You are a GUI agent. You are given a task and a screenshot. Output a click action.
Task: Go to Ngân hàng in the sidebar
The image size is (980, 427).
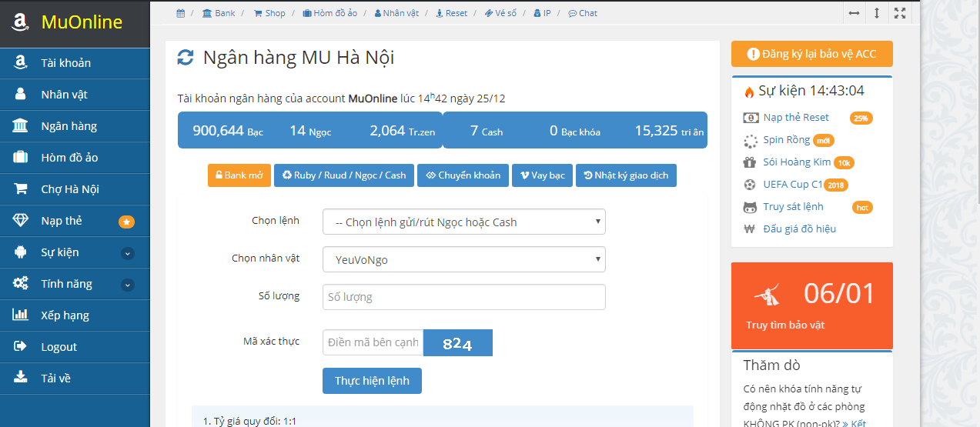click(x=75, y=126)
